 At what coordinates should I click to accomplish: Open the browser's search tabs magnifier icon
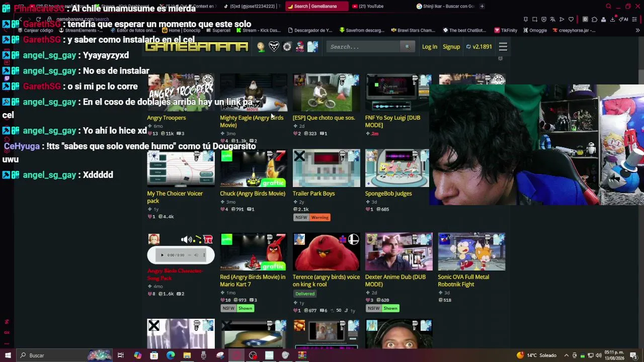coord(608,7)
